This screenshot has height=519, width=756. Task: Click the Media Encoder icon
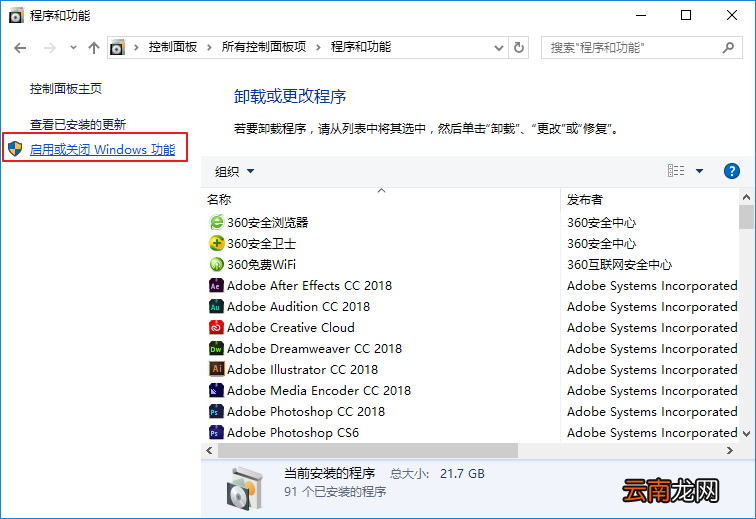click(x=216, y=390)
